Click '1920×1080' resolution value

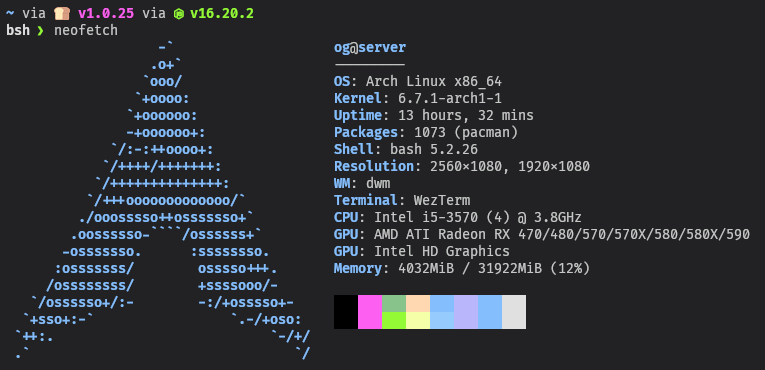click(554, 166)
